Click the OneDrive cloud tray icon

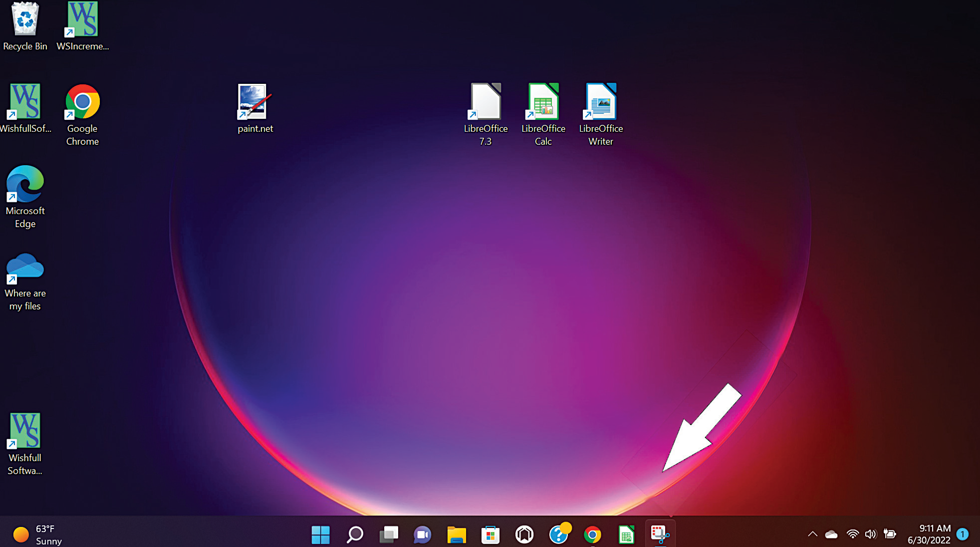pyautogui.click(x=831, y=535)
